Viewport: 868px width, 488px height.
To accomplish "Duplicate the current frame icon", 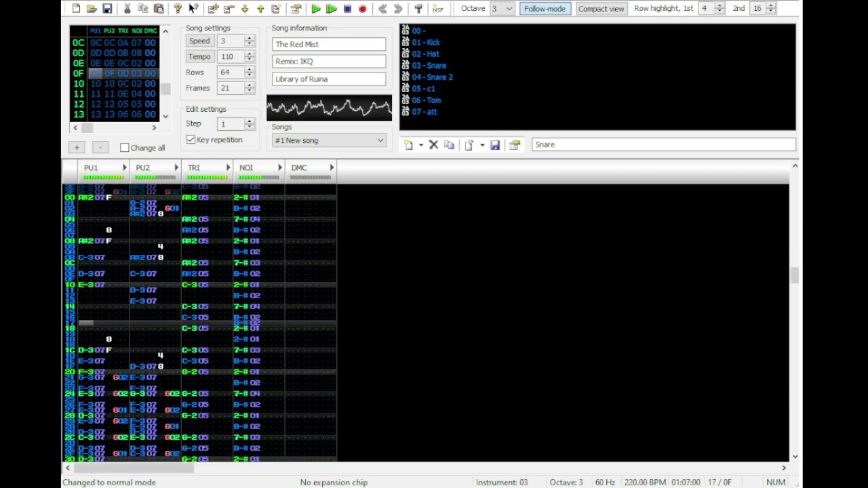I will pyautogui.click(x=276, y=9).
